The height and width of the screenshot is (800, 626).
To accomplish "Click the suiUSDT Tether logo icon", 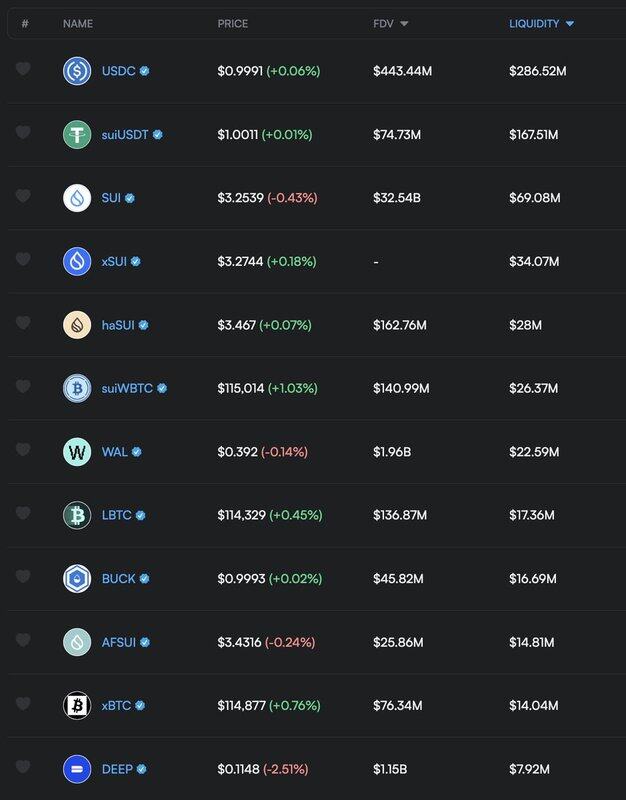I will coord(77,134).
